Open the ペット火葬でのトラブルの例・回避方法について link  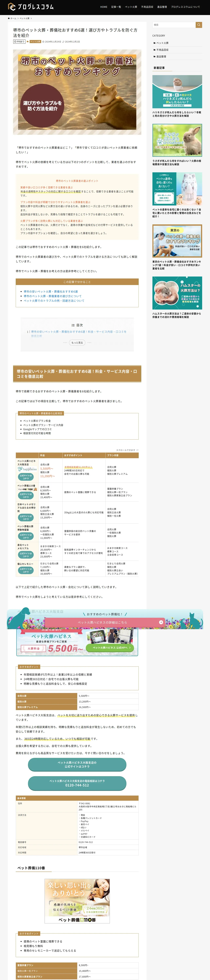(54, 301)
